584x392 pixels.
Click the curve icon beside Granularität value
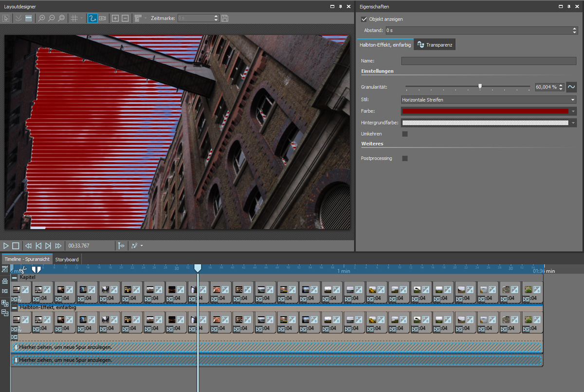point(571,87)
